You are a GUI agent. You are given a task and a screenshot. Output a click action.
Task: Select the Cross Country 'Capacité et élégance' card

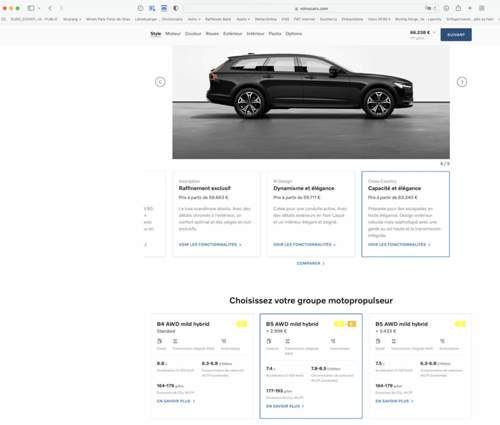(x=405, y=214)
